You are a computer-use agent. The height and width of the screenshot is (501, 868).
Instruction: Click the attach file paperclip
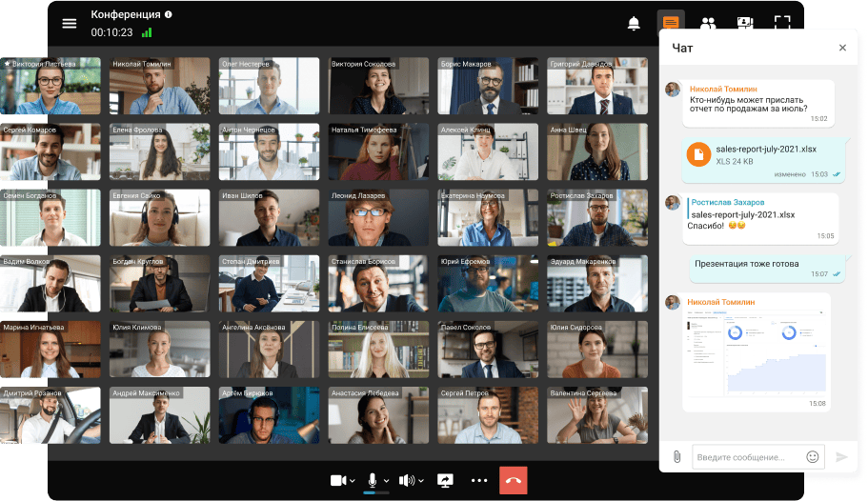pos(676,456)
